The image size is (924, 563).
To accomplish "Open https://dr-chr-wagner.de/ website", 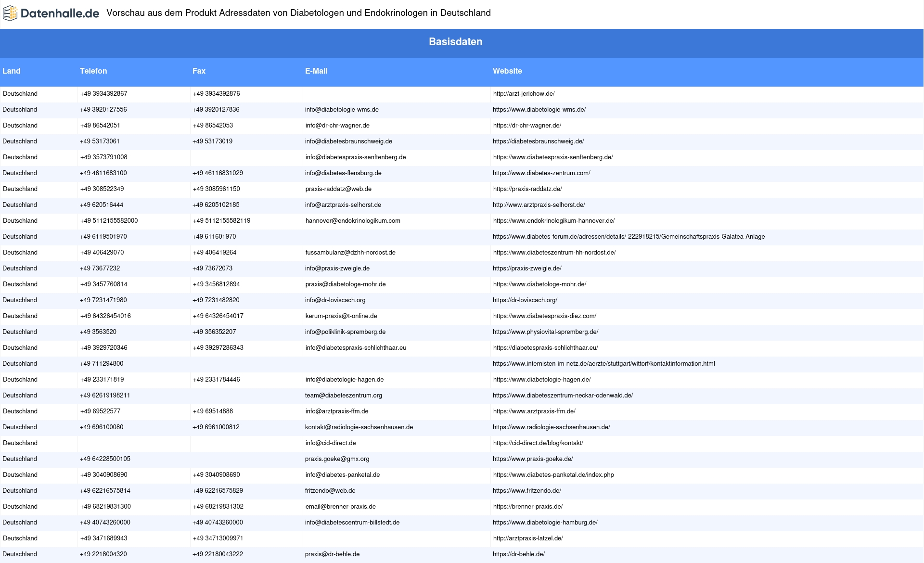I will coord(527,126).
